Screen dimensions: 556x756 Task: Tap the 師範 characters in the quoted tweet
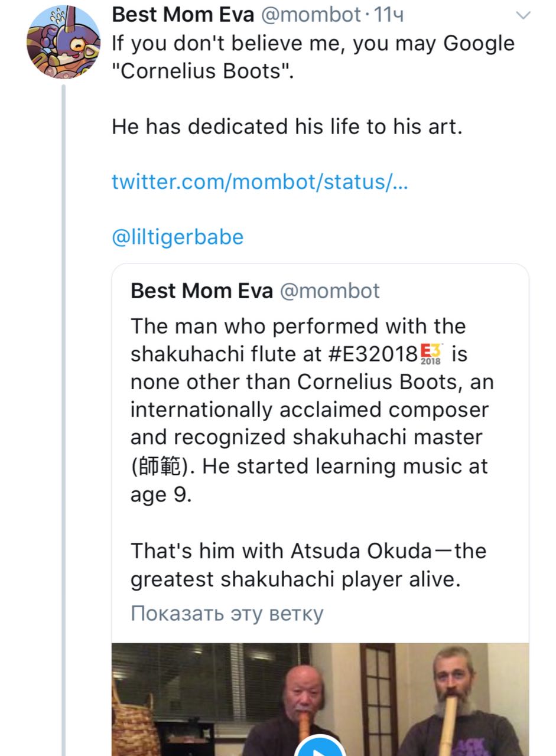[161, 467]
